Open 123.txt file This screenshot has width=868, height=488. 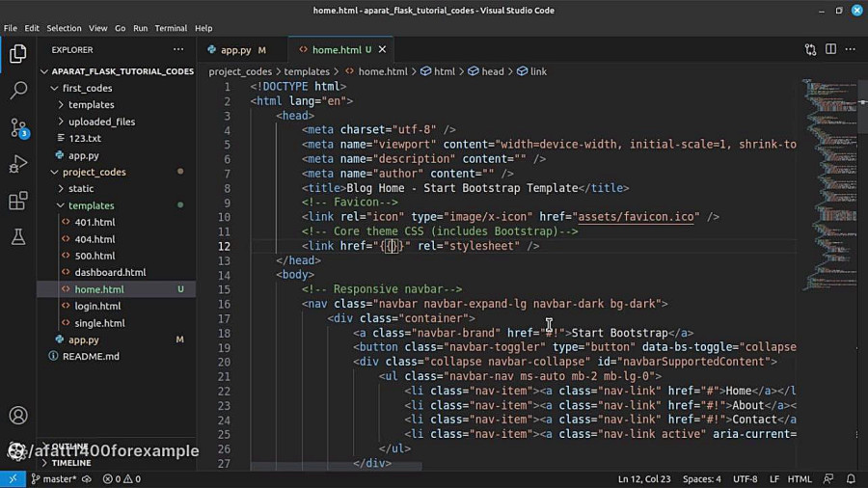85,138
